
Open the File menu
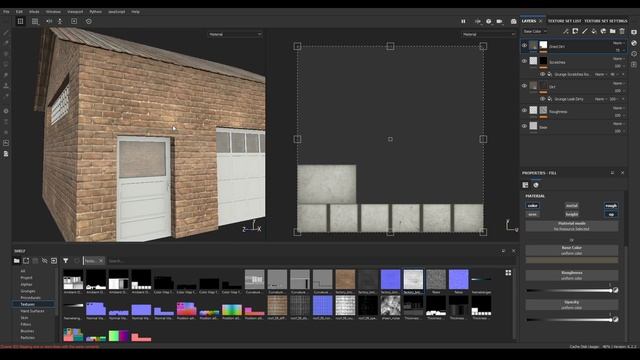click(6, 12)
